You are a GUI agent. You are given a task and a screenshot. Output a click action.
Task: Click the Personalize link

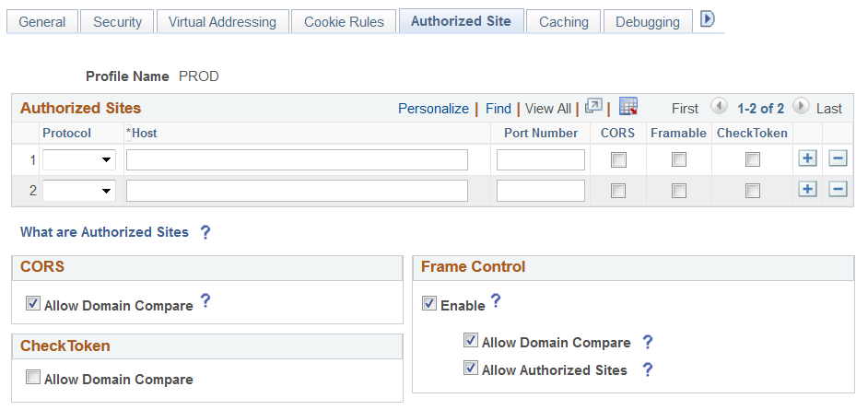click(433, 109)
